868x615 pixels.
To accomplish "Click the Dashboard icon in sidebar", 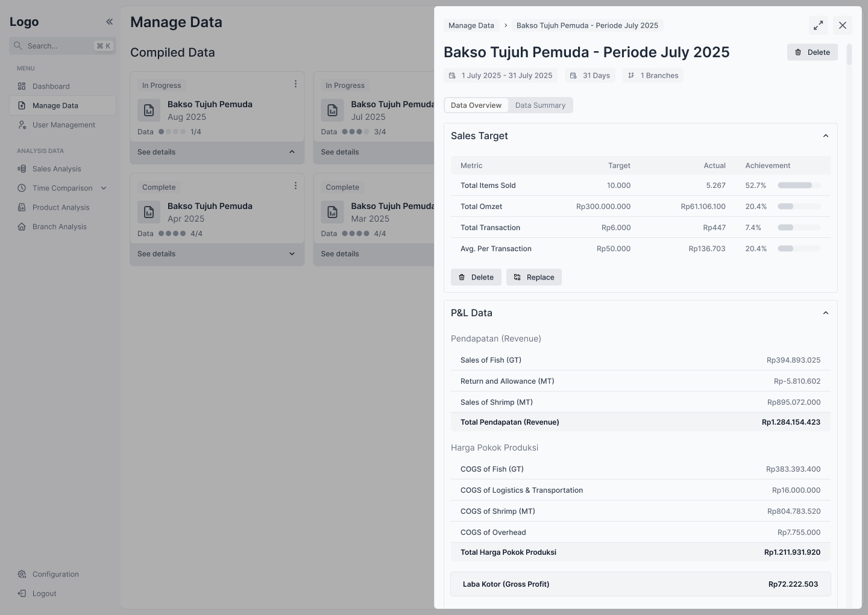I will 22,86.
